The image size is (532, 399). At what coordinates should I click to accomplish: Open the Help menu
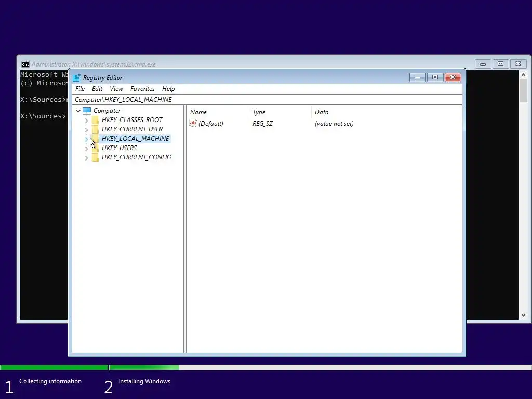pyautogui.click(x=168, y=89)
